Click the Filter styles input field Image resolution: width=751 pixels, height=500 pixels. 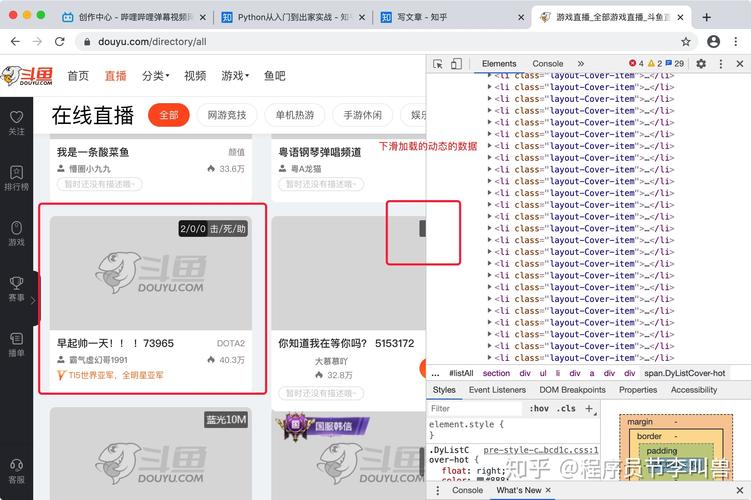(x=474, y=409)
